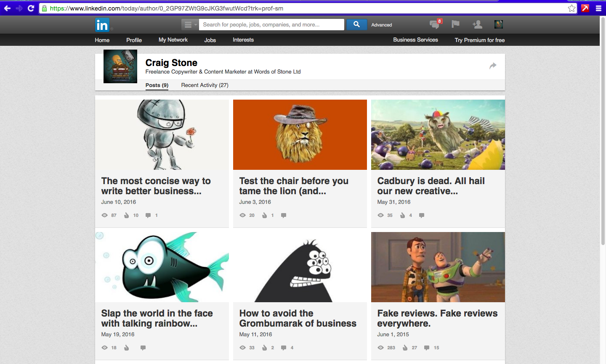
Task: Bookmark this page with the star icon
Action: [571, 8]
